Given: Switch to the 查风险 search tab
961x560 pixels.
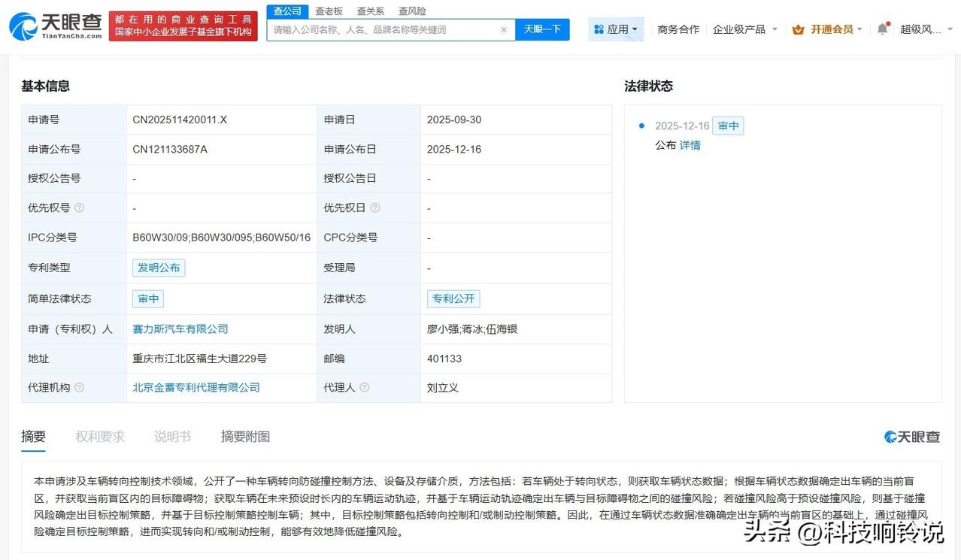Looking at the screenshot, I should click(x=412, y=11).
